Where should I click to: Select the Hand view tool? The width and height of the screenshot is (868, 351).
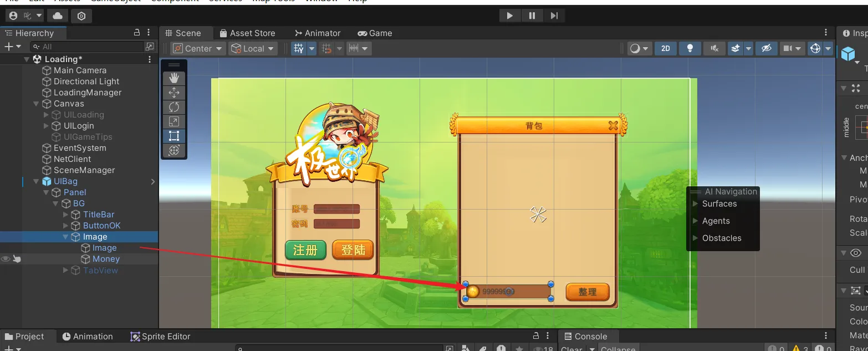[174, 78]
